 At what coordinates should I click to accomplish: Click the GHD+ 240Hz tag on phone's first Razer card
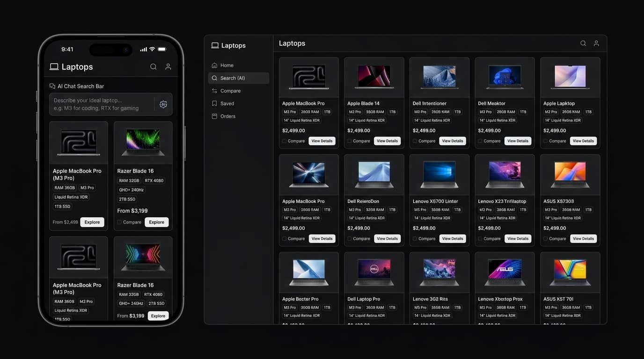tap(132, 190)
